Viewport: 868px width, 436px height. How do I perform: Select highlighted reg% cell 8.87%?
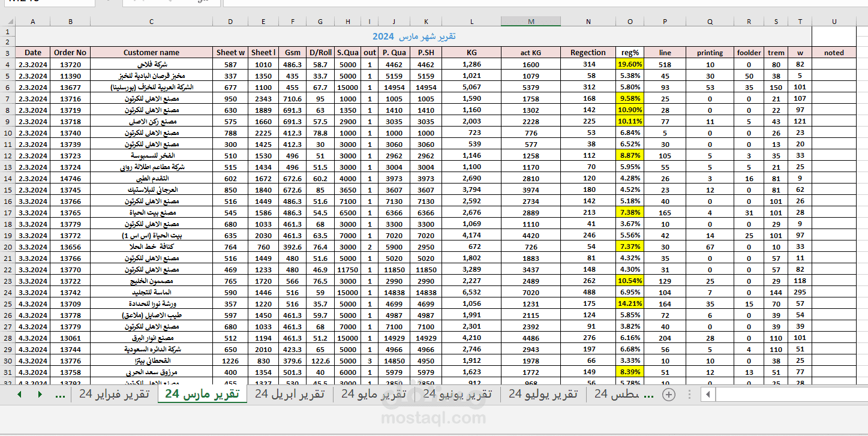pyautogui.click(x=630, y=155)
